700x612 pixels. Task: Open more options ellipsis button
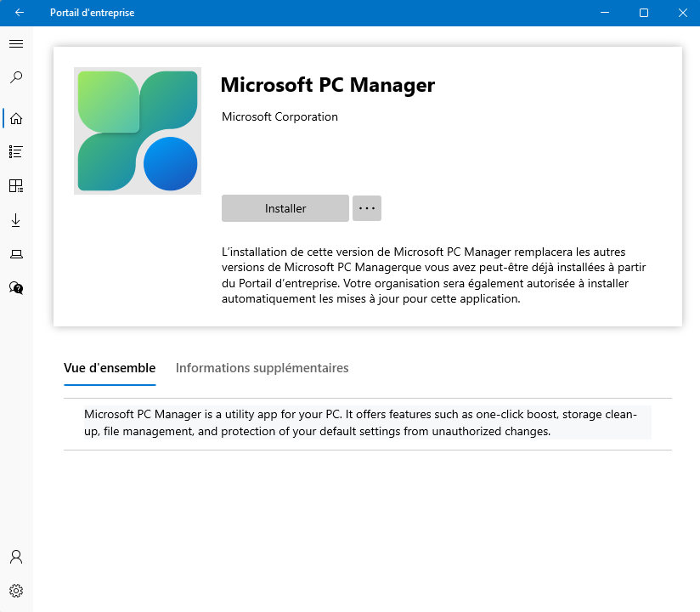point(367,208)
